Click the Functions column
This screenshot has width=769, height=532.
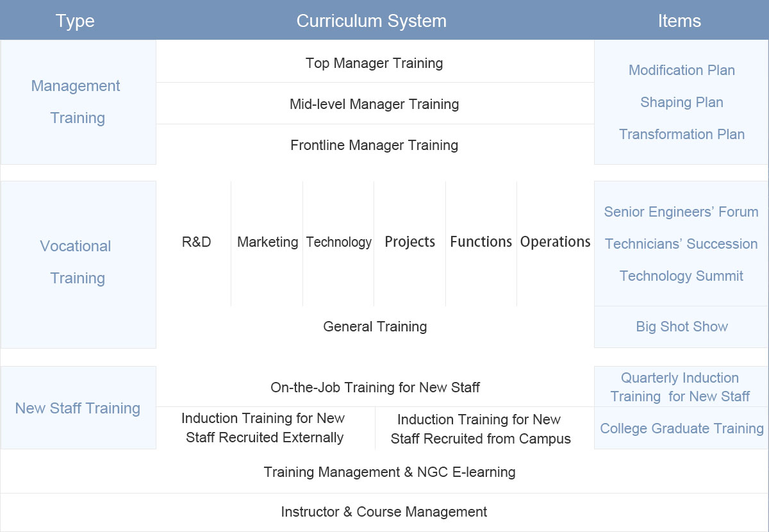pos(481,242)
